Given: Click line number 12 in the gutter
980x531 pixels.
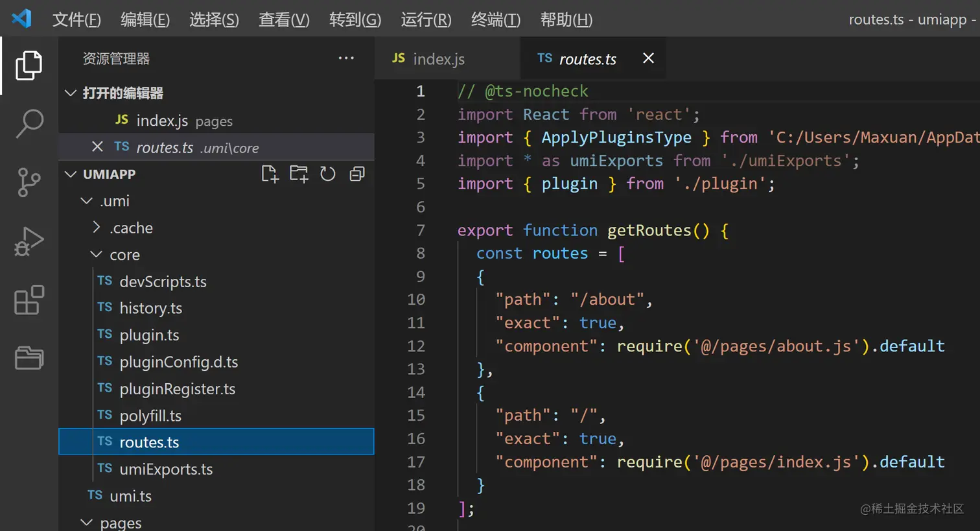Looking at the screenshot, I should (416, 346).
